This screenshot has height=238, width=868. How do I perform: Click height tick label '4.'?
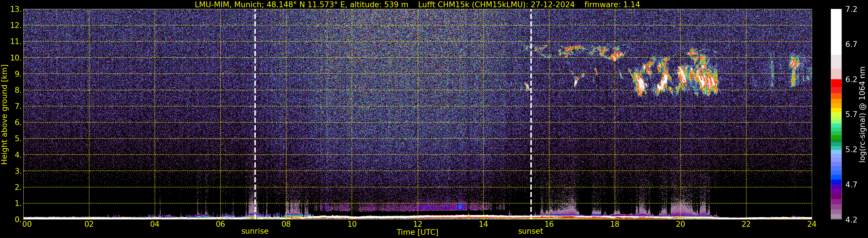tap(18, 155)
